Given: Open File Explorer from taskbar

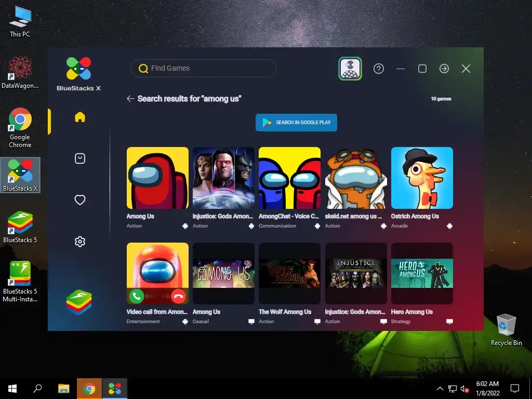Looking at the screenshot, I should (63, 389).
